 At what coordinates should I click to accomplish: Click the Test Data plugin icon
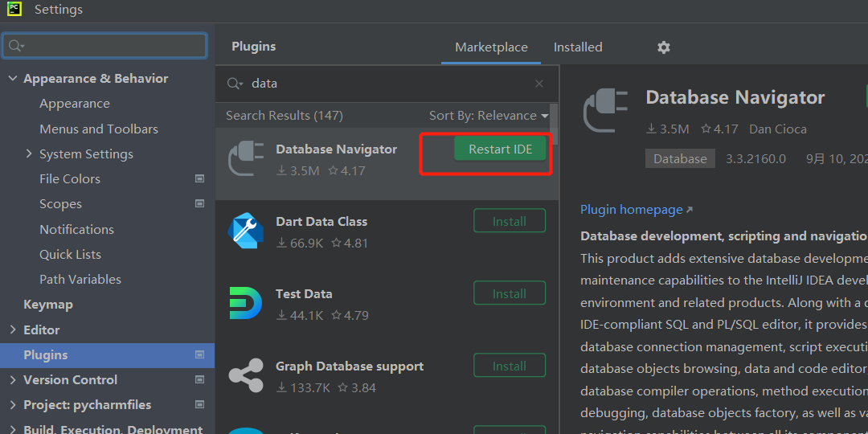(x=246, y=303)
